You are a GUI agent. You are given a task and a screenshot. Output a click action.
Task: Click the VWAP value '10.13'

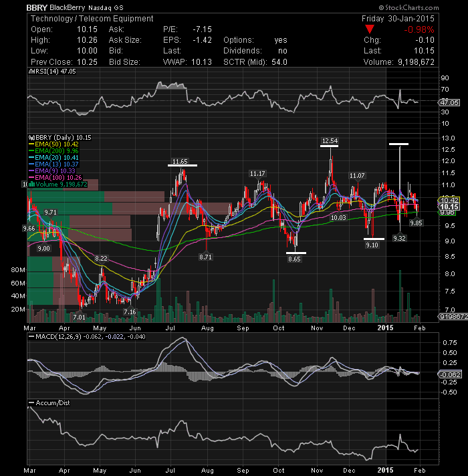point(201,62)
